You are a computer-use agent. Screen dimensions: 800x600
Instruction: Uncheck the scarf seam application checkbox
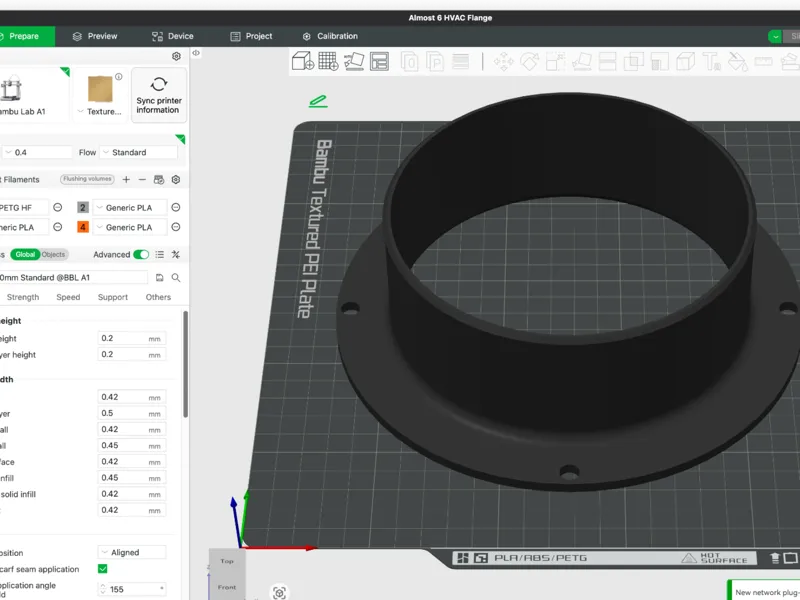pyautogui.click(x=103, y=569)
